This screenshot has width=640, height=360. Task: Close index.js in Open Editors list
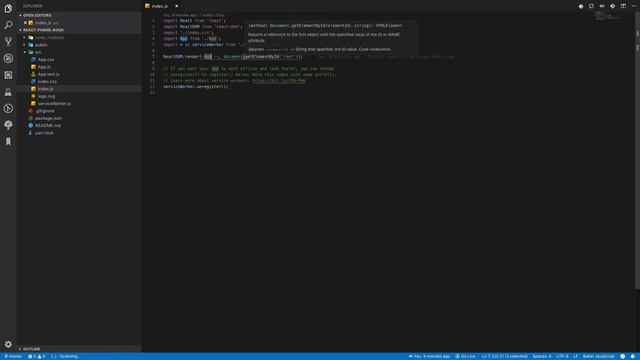[25, 23]
